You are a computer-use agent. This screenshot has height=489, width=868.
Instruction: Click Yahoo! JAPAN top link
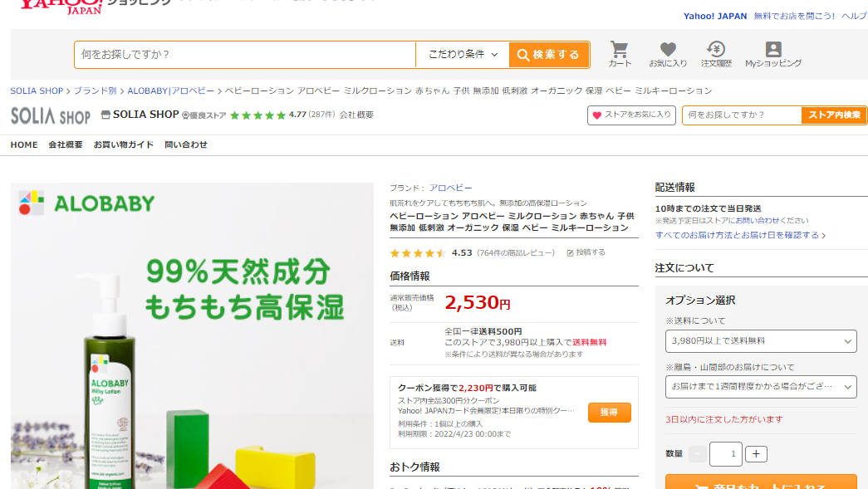pyautogui.click(x=715, y=16)
